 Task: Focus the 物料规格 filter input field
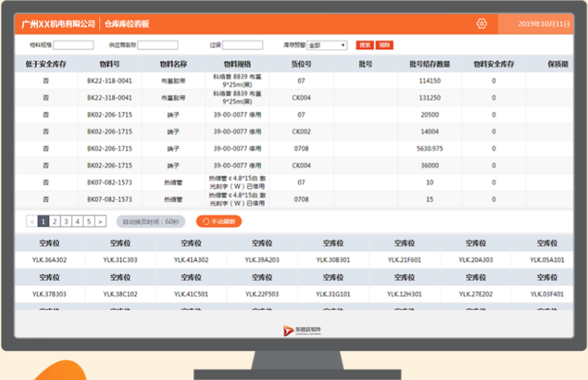pos(74,45)
